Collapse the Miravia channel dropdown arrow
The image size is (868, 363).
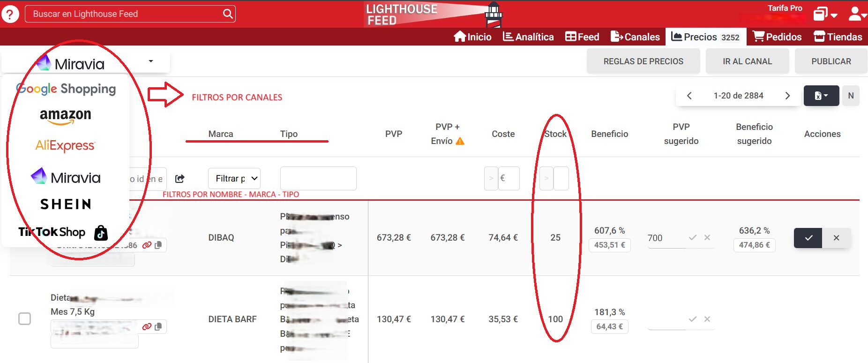(x=151, y=61)
